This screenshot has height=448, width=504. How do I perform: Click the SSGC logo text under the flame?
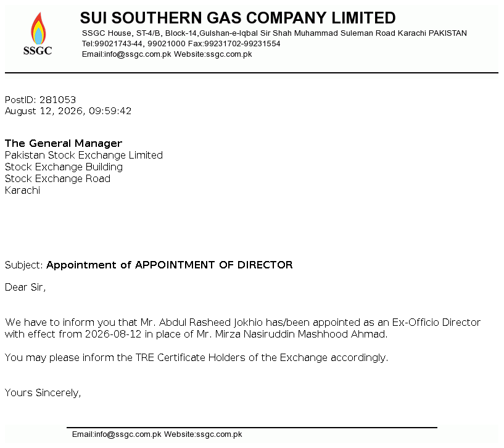click(38, 51)
